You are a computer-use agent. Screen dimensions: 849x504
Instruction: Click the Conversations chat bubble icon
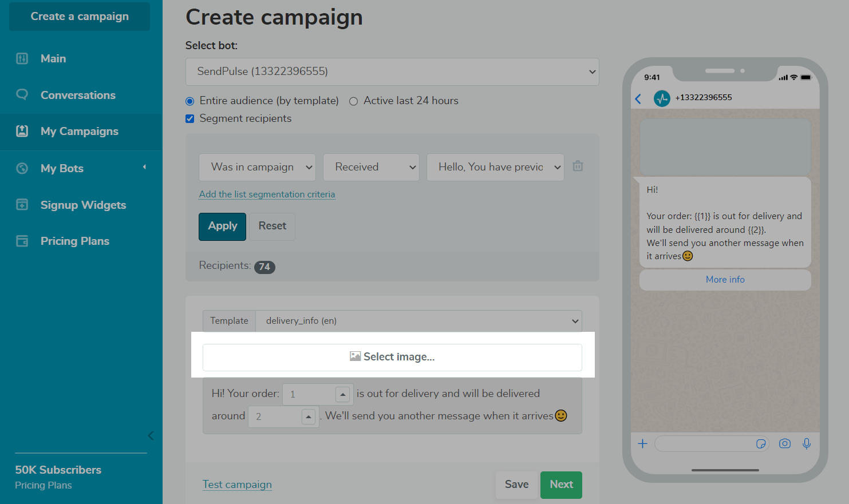pos(22,94)
